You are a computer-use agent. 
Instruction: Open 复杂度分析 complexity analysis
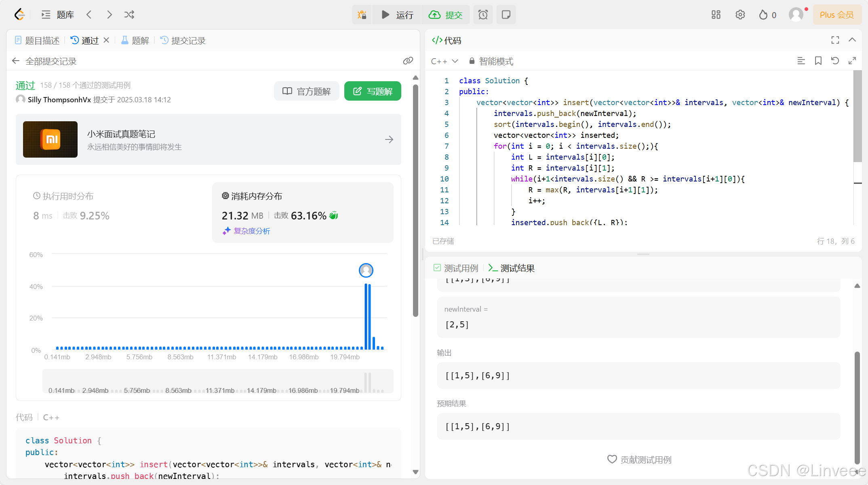(x=246, y=231)
